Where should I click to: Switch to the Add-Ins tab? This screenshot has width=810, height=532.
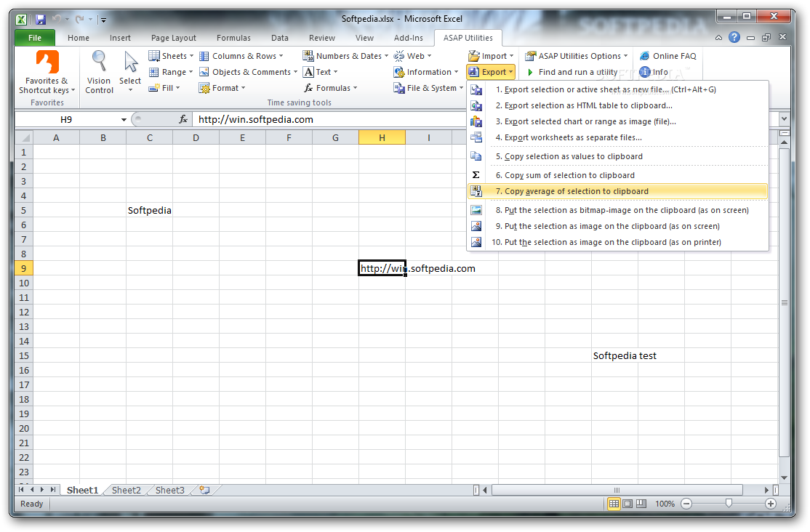[x=408, y=38]
